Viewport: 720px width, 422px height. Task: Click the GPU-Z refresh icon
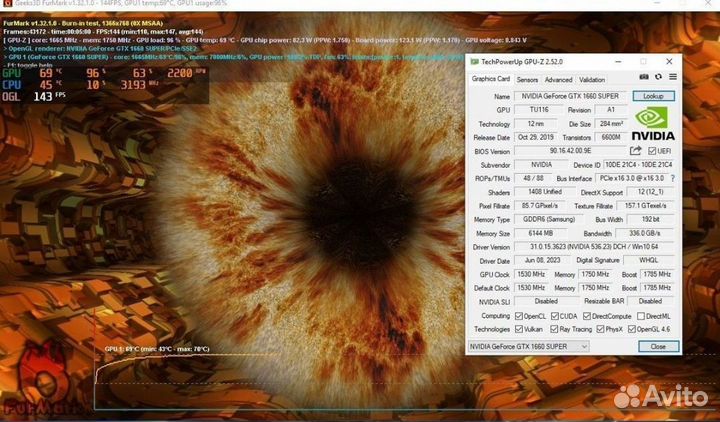click(x=658, y=77)
